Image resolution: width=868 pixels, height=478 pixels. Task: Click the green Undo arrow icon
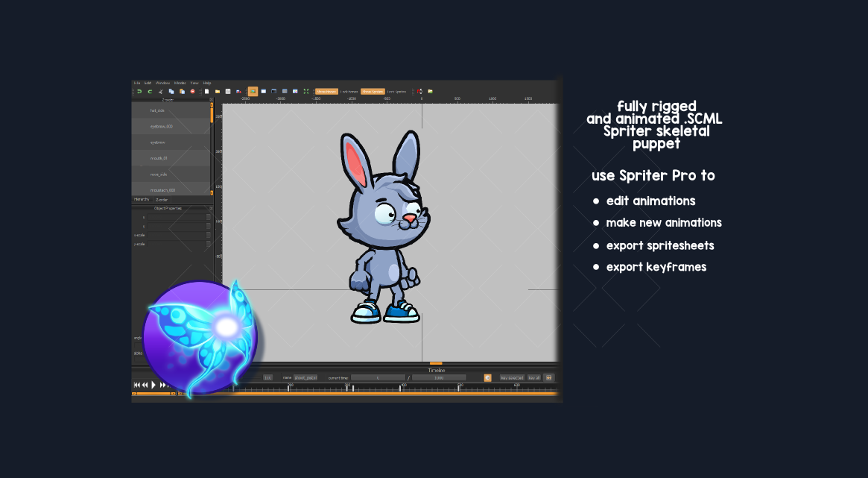click(x=139, y=92)
